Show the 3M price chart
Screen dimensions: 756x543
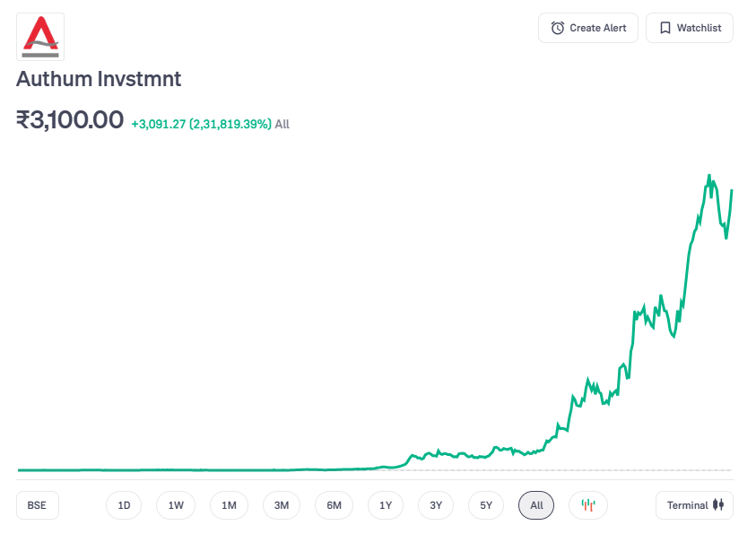[282, 505]
